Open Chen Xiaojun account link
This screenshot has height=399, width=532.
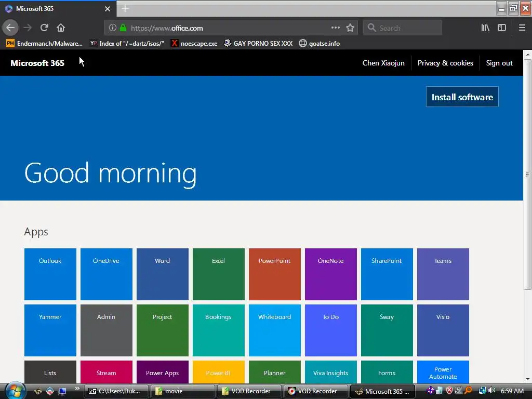383,63
